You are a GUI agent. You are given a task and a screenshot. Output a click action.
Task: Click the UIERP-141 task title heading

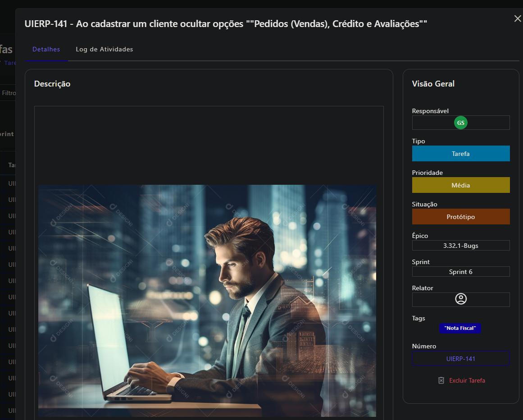click(226, 24)
